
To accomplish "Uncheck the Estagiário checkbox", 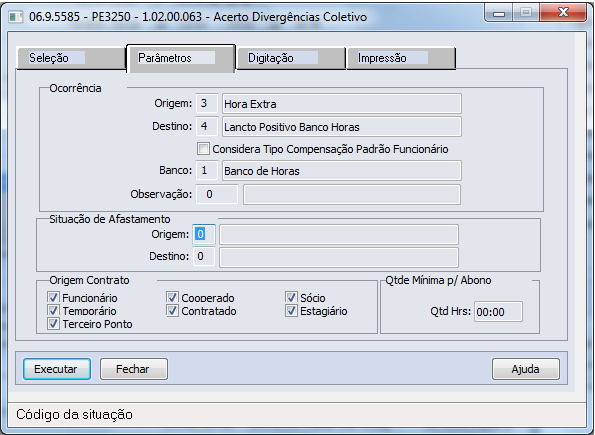I will (291, 311).
